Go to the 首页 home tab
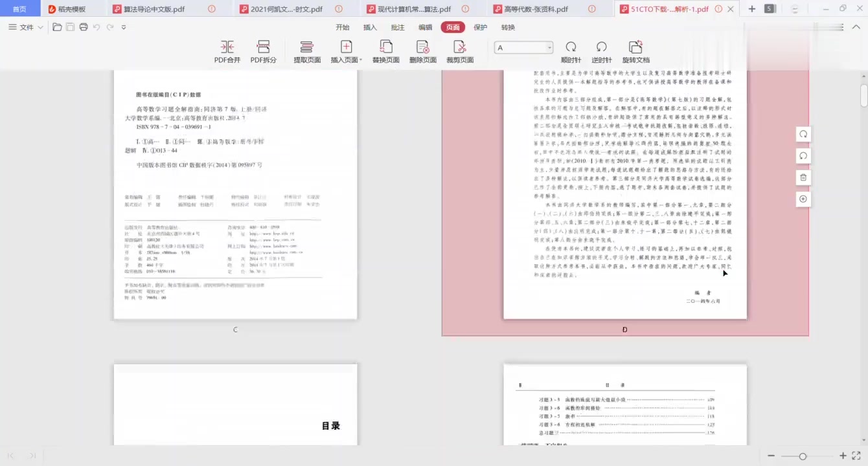868x466 pixels. coord(20,9)
